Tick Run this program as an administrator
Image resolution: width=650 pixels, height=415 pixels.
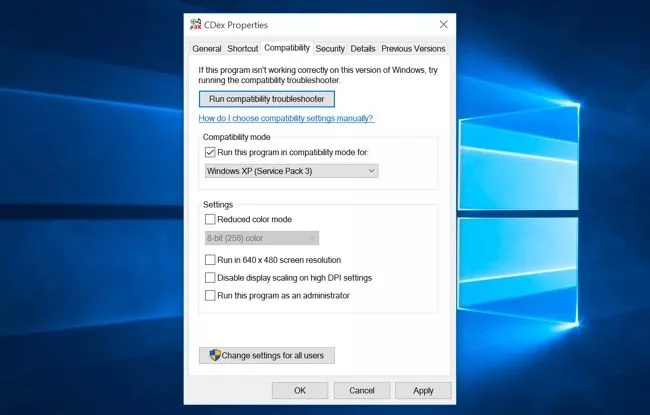coord(210,295)
